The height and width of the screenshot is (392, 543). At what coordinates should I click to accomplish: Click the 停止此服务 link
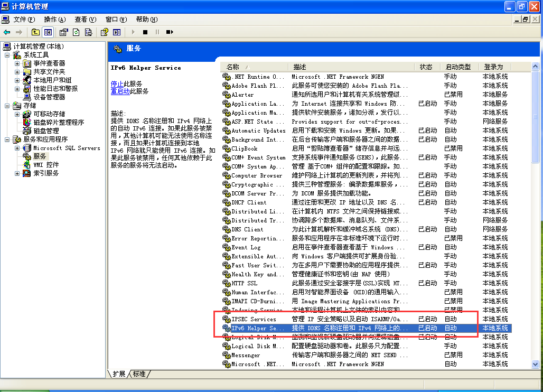point(117,84)
